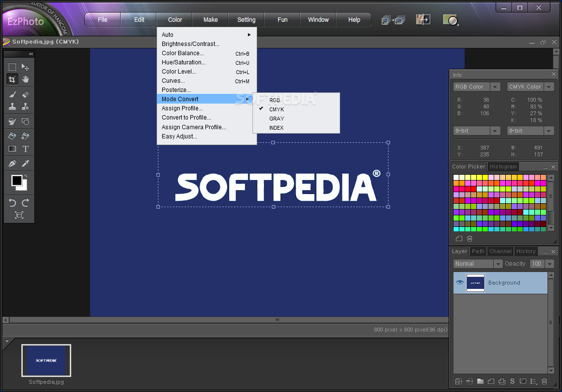Collapse the toolbox with double-arrow chevron
This screenshot has width=562, height=392.
click(31, 54)
